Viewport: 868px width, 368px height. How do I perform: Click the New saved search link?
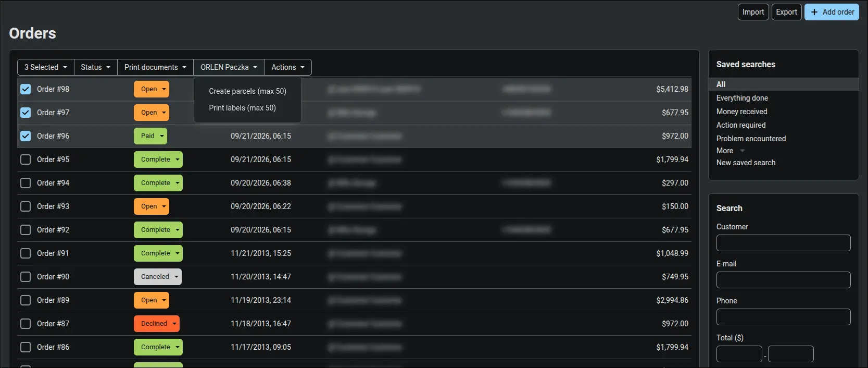[x=746, y=163]
